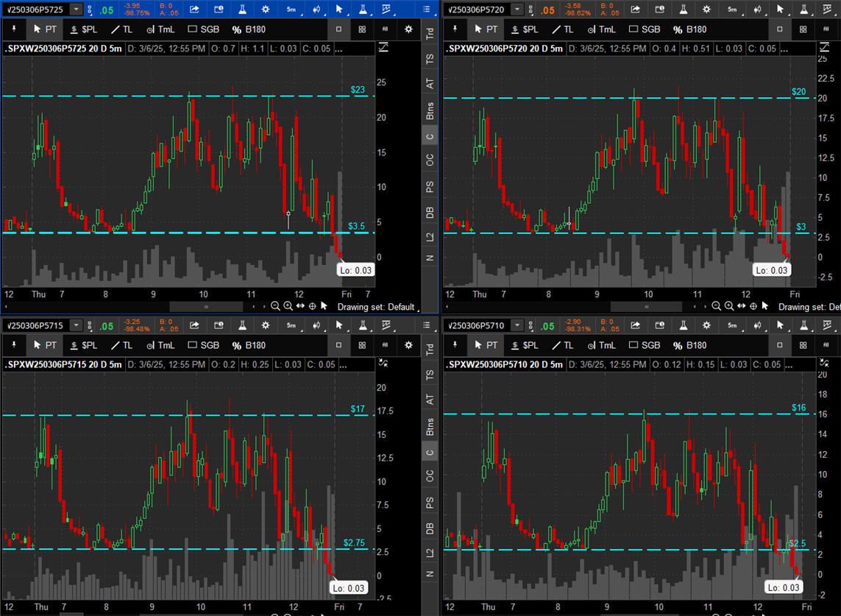Open the 5m timeframe dropdown in the P5715 chart
Viewport: 841px width, 616px height.
[x=291, y=325]
